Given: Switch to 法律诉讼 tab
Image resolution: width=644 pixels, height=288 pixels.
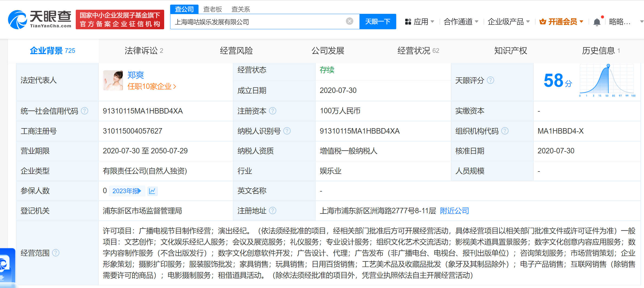Looking at the screenshot, I should tap(144, 51).
